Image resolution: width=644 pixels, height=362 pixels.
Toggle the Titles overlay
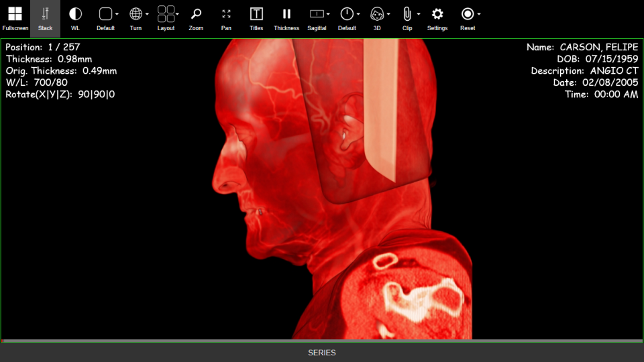pos(256,19)
